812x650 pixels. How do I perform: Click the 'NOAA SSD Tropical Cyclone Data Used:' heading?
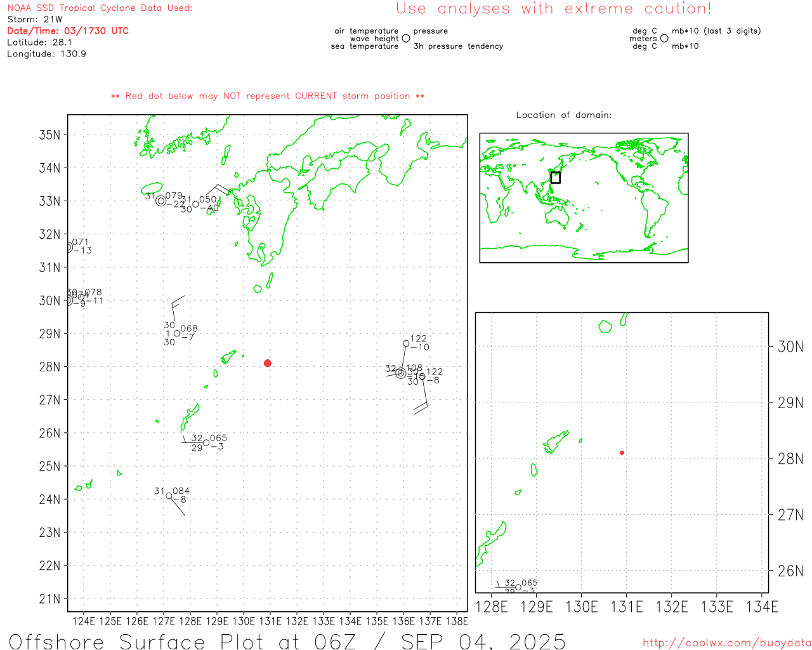[x=100, y=8]
